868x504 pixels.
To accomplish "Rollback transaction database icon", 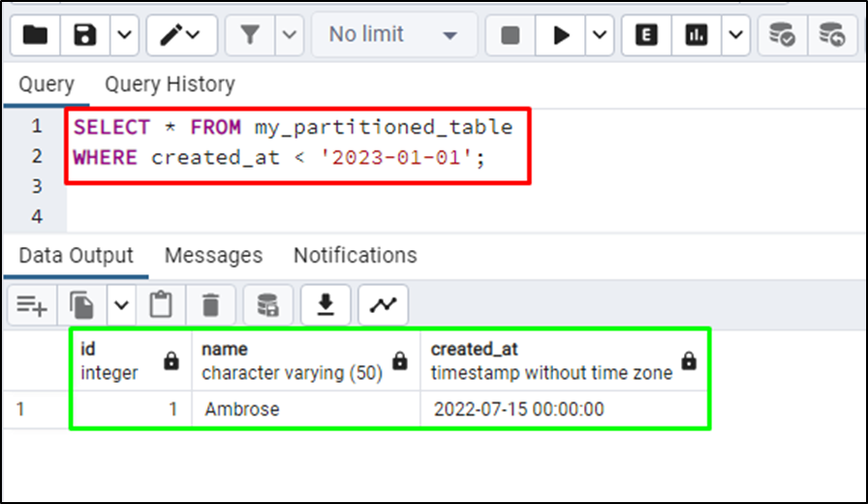I will coord(832,36).
